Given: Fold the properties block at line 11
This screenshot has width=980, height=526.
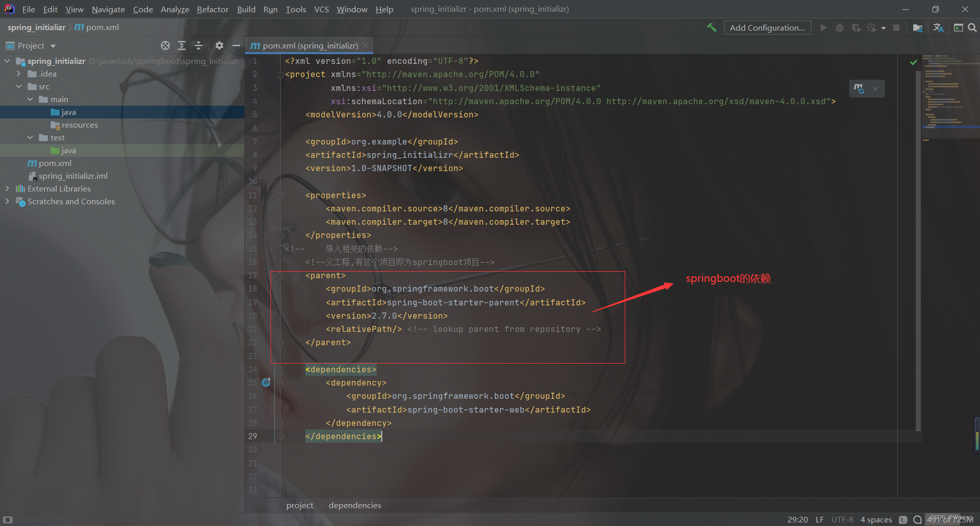Looking at the screenshot, I should pyautogui.click(x=280, y=195).
